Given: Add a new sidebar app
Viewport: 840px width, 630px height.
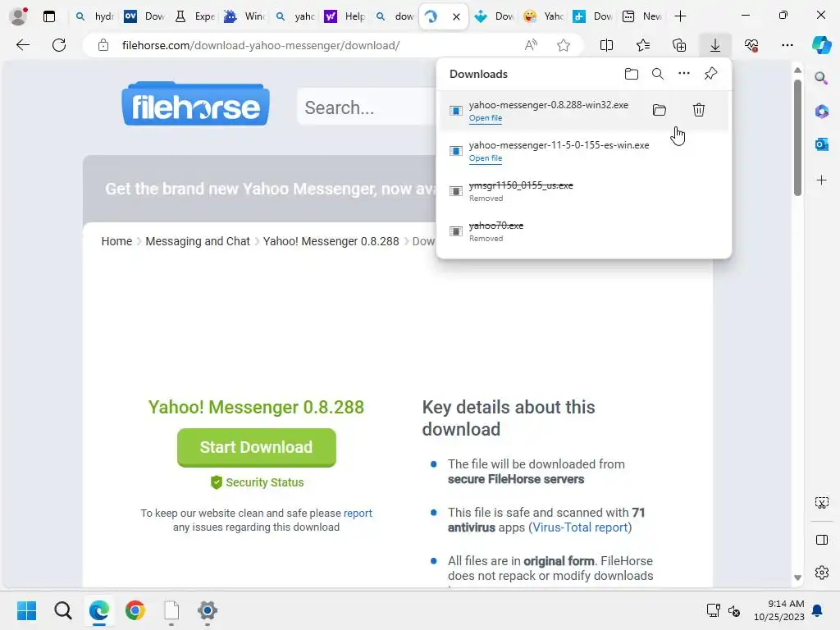Looking at the screenshot, I should coord(822,180).
